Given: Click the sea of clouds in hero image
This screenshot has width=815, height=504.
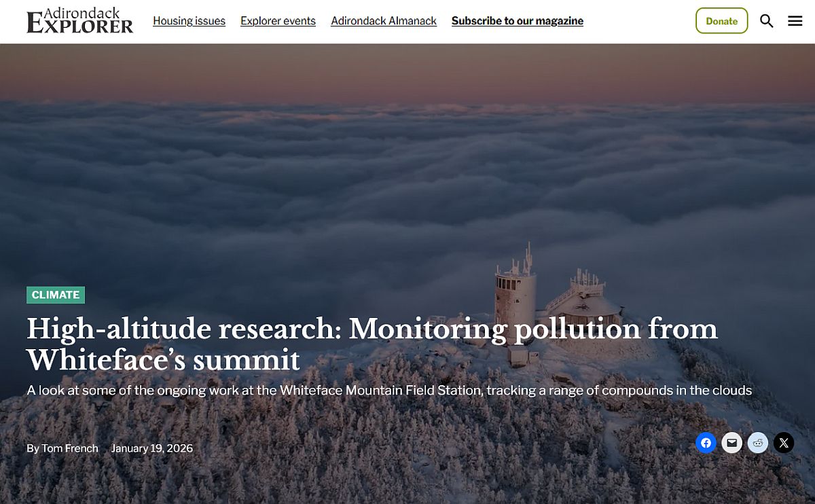Looking at the screenshot, I should (x=340, y=170).
